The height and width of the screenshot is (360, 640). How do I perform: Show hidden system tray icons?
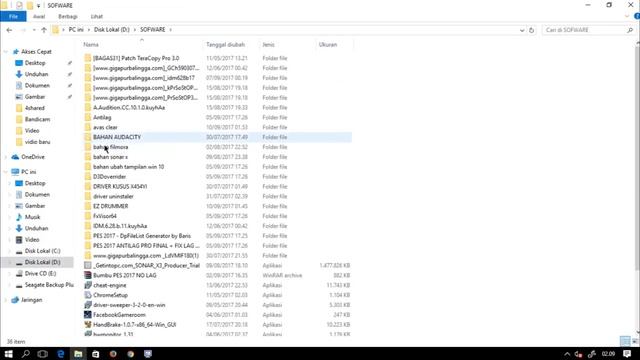point(567,354)
